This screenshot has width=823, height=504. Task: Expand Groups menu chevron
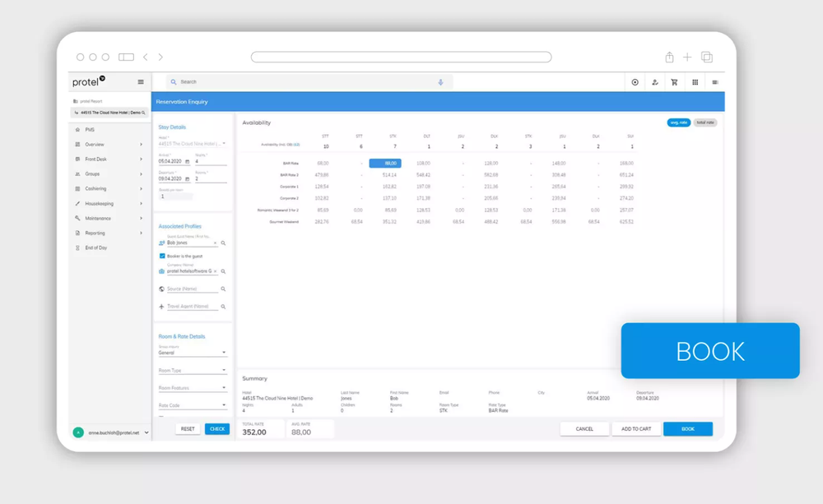pyautogui.click(x=142, y=174)
